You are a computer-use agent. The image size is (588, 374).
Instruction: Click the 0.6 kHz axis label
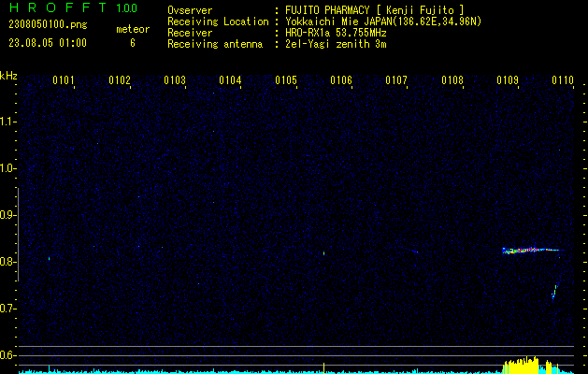[7, 355]
